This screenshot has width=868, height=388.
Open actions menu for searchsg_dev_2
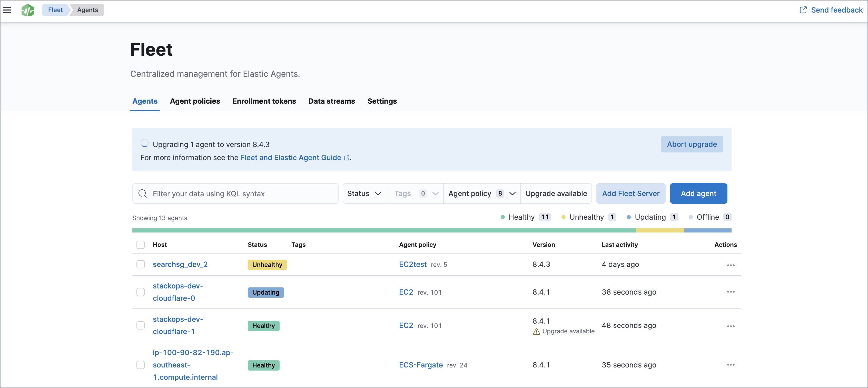pyautogui.click(x=731, y=265)
